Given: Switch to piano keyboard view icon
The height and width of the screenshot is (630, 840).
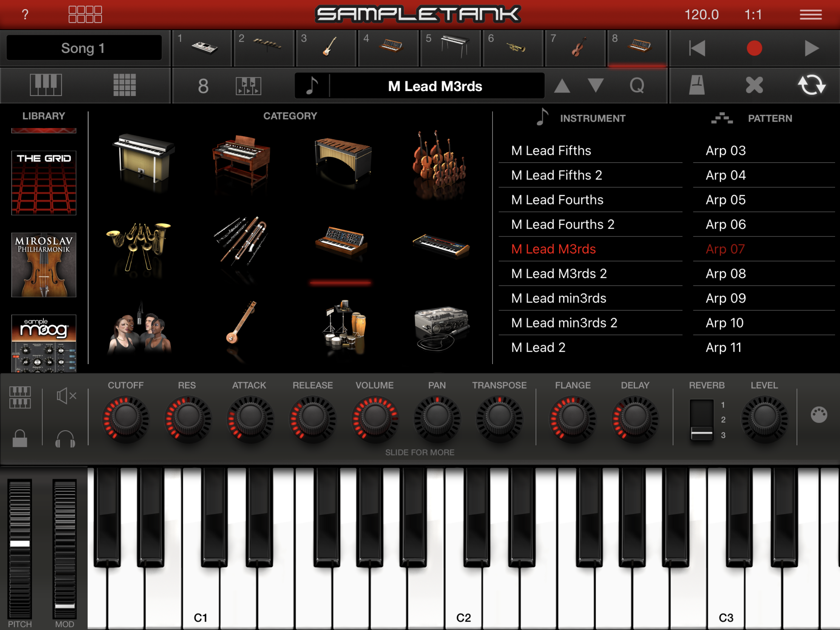Looking at the screenshot, I should [x=46, y=85].
